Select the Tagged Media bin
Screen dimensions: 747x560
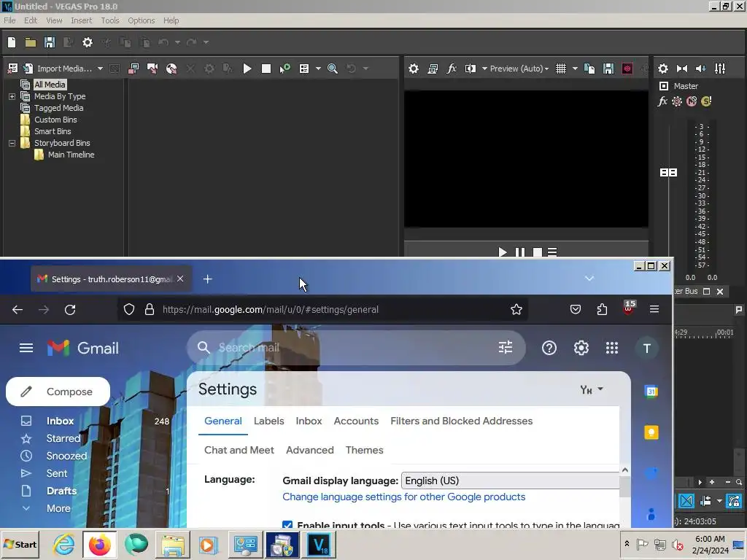pos(58,108)
